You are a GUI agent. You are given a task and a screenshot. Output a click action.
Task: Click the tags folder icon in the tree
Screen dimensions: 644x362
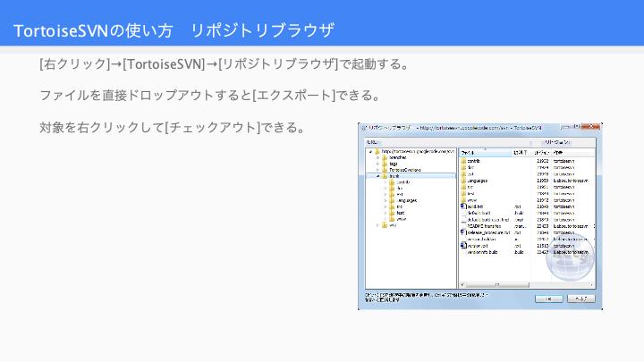tap(385, 164)
